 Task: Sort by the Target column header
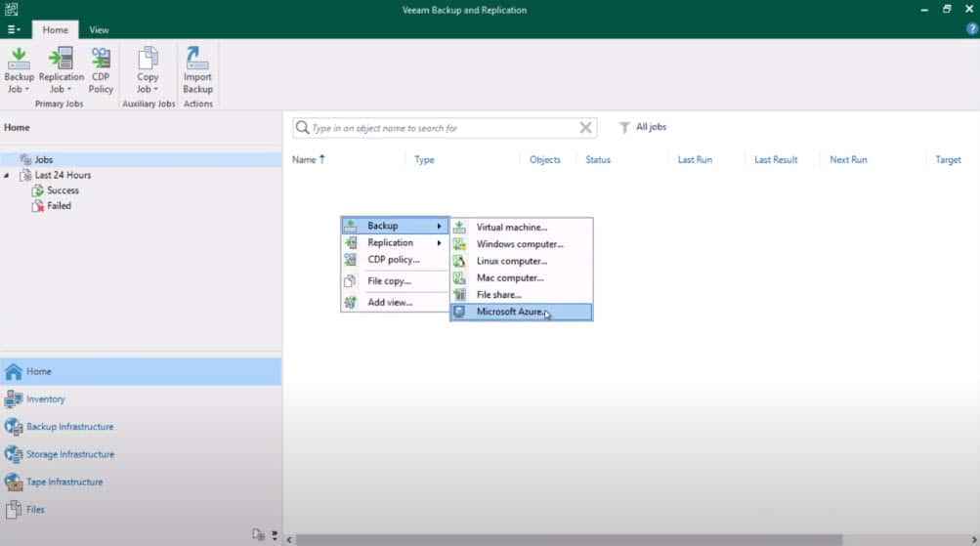click(x=948, y=160)
